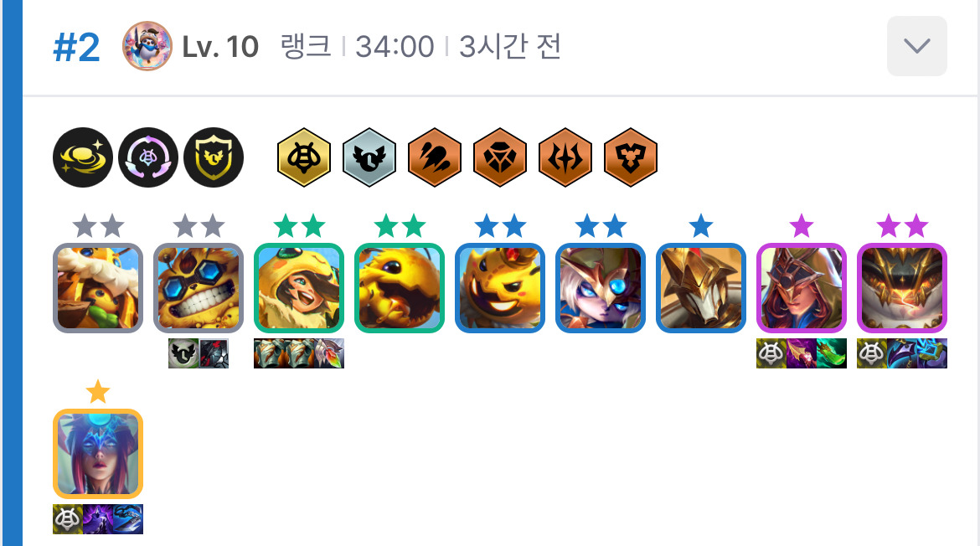The width and height of the screenshot is (980, 546).
Task: Expand match details with chevron button
Action: click(x=917, y=46)
